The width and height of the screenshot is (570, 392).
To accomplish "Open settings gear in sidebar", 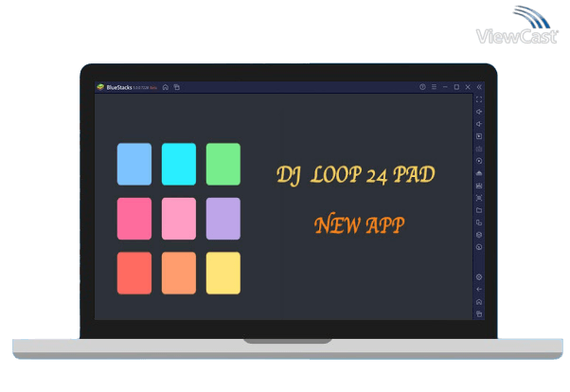I will click(479, 277).
